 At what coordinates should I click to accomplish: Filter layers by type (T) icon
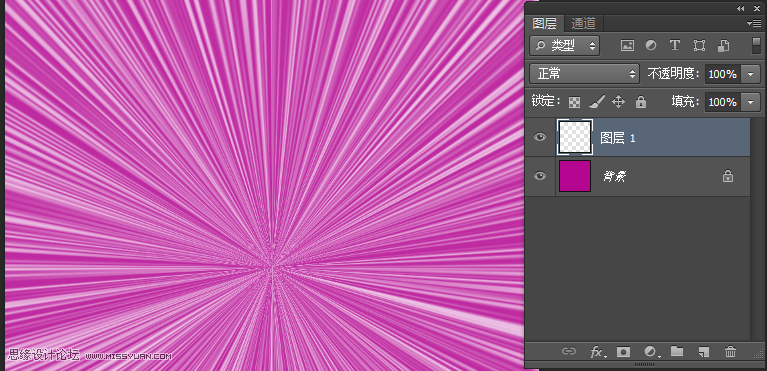(675, 46)
